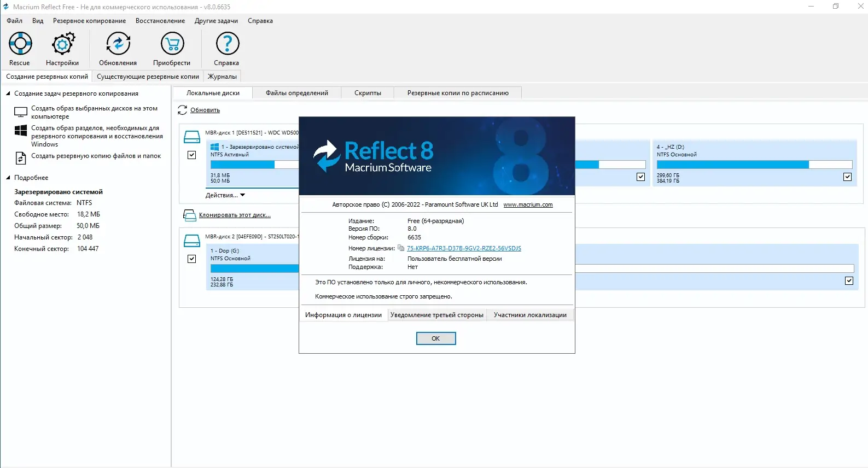Select the system reserved partition block
Image resolution: width=868 pixels, height=468 pixels.
[x=253, y=163]
